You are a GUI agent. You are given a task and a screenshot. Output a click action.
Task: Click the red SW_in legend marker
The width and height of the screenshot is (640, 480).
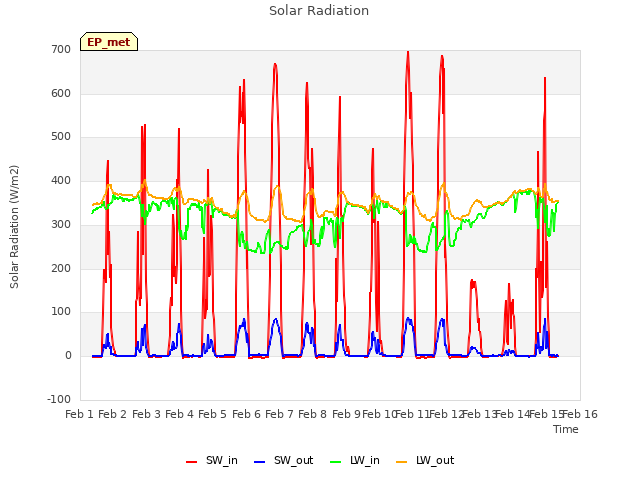(191, 462)
